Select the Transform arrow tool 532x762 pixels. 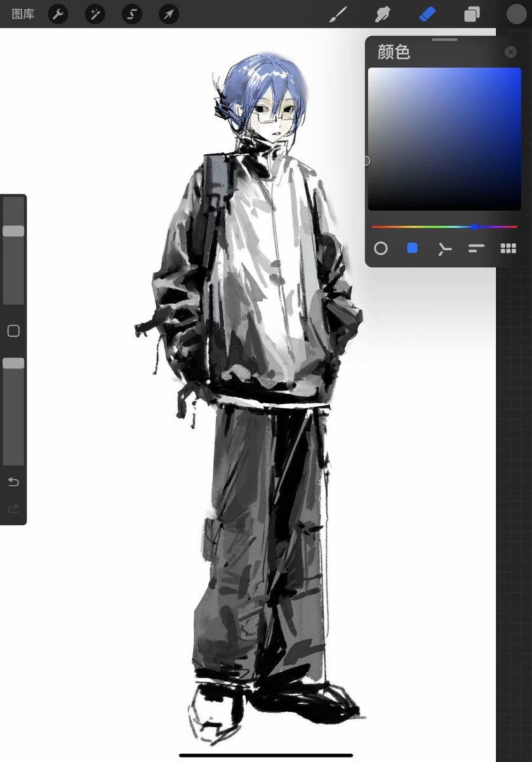(x=168, y=14)
